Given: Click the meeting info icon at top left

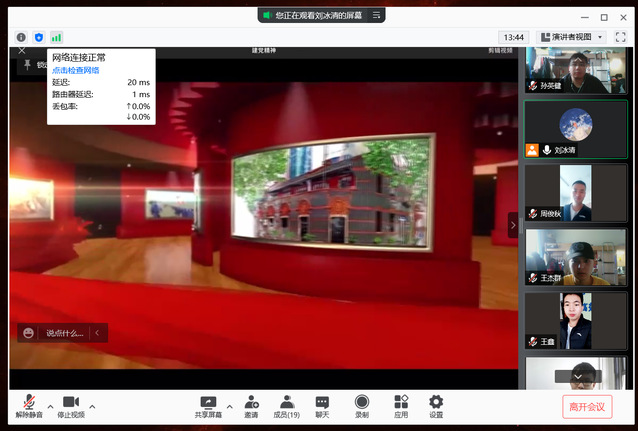Looking at the screenshot, I should point(21,37).
